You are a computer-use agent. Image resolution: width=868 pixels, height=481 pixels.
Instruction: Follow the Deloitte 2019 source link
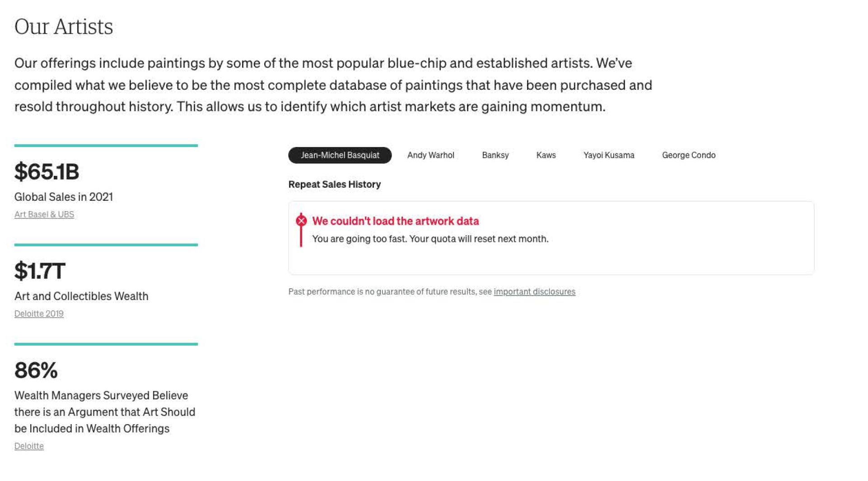click(39, 314)
